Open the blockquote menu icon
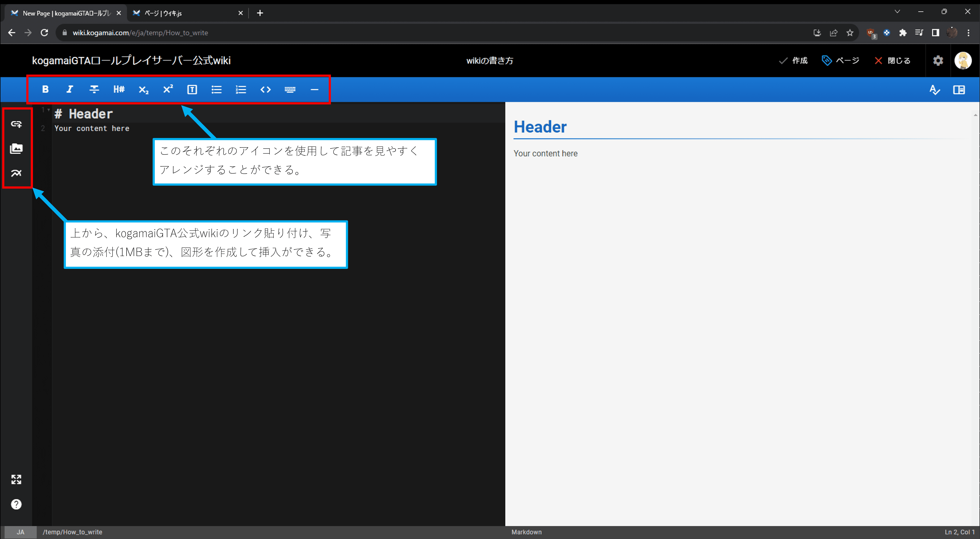The height and width of the screenshot is (539, 980). [192, 89]
